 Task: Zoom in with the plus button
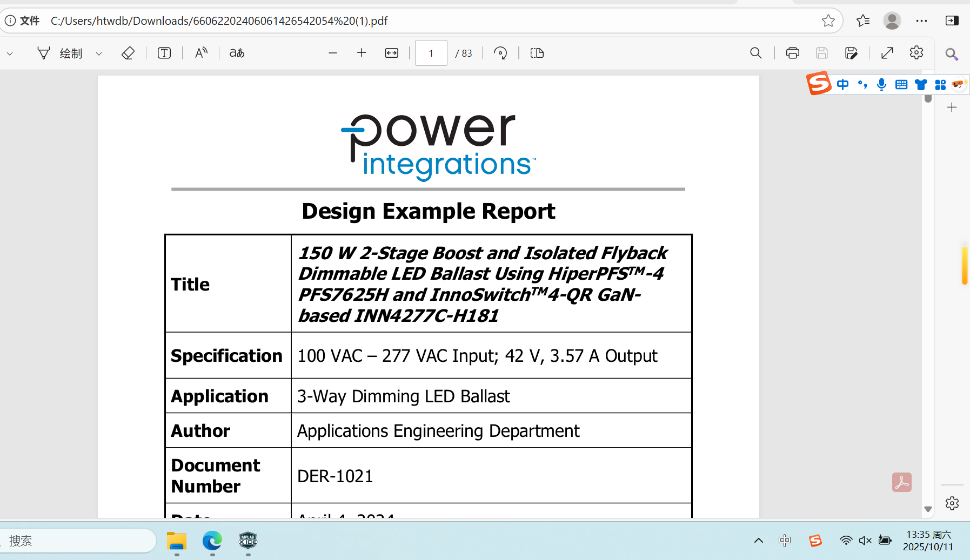pos(362,53)
